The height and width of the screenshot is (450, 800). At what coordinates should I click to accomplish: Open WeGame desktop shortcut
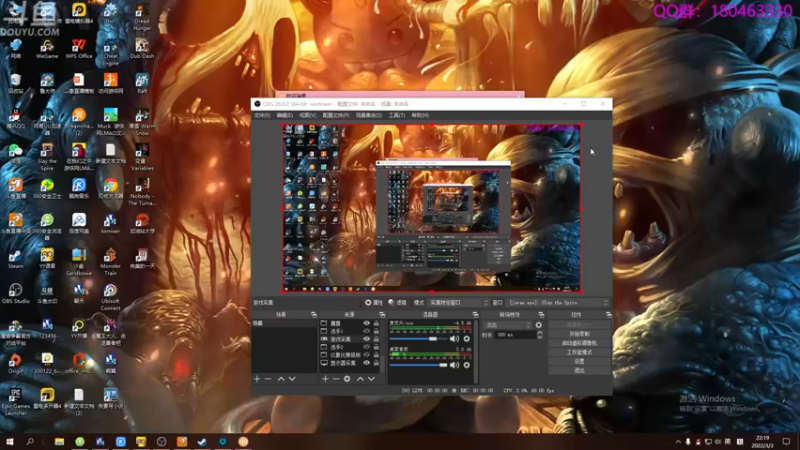pyautogui.click(x=47, y=48)
